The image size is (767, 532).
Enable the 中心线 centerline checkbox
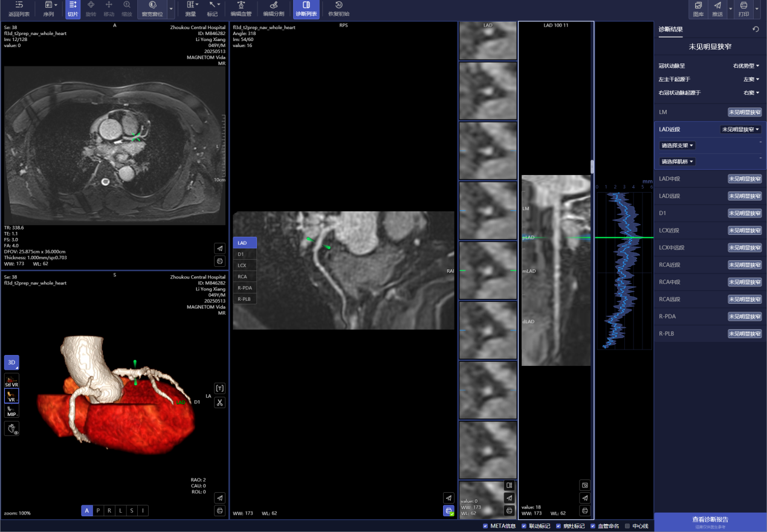(x=627, y=526)
